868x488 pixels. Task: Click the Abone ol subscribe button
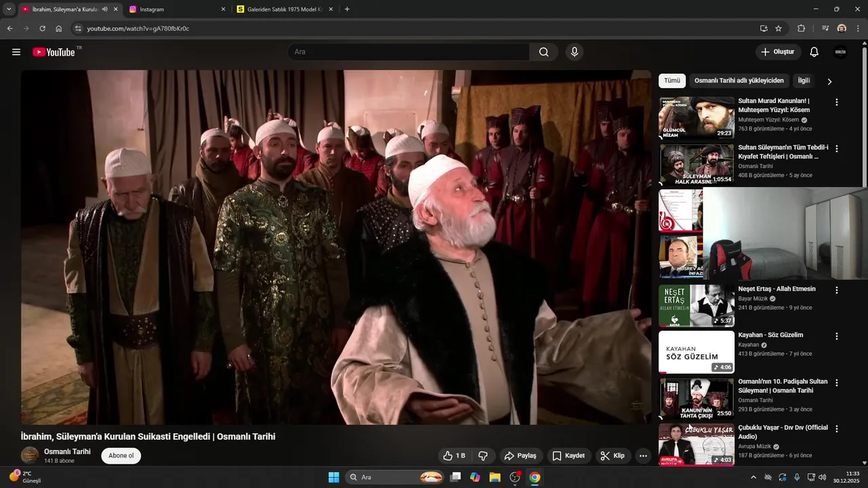point(121,455)
